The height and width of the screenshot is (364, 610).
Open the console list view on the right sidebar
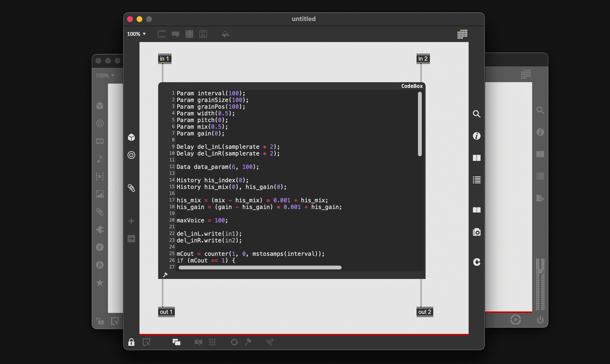476,180
